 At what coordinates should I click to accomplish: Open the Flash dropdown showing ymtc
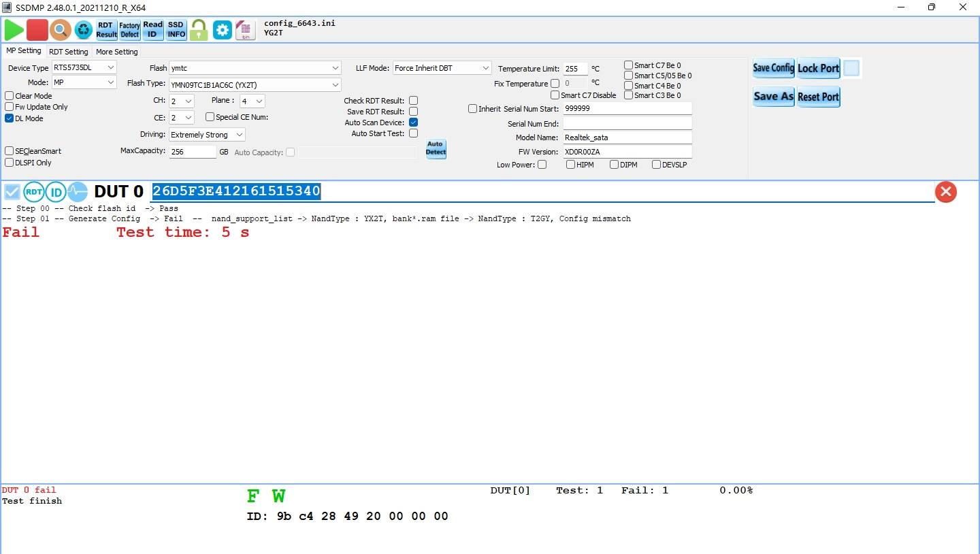click(x=255, y=68)
